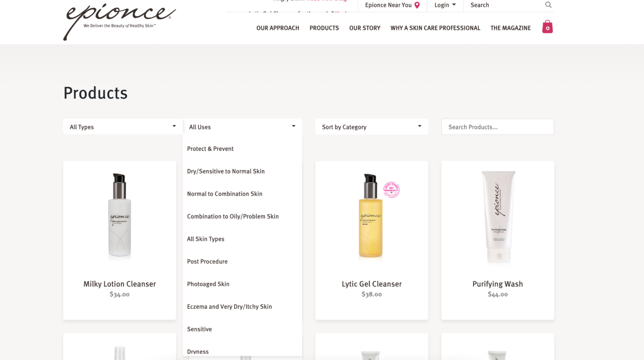
Task: Open the Sort by Category dropdown
Action: tap(371, 127)
